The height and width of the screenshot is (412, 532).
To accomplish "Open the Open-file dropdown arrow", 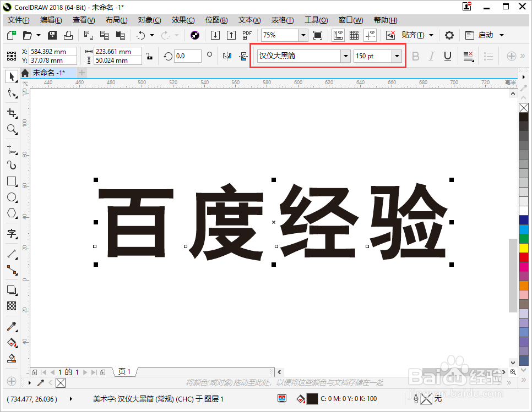I will [39, 35].
